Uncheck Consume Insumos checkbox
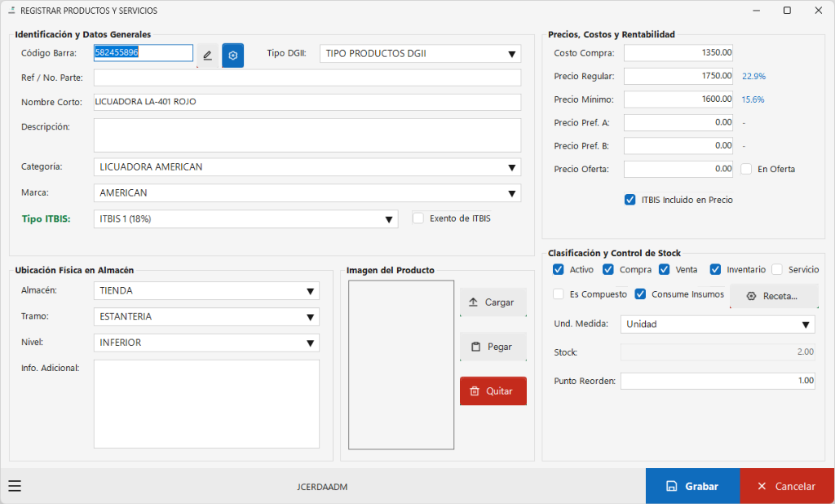Image resolution: width=835 pixels, height=504 pixels. coord(640,294)
